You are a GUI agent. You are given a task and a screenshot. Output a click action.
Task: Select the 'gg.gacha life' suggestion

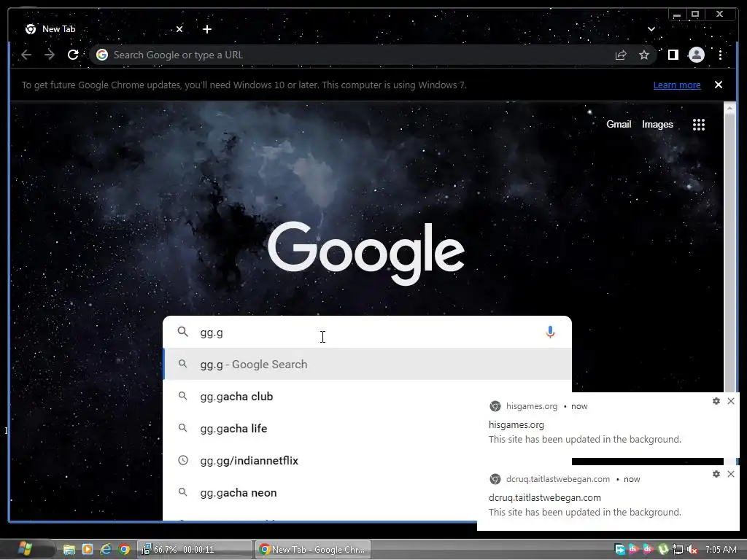[x=320, y=429]
